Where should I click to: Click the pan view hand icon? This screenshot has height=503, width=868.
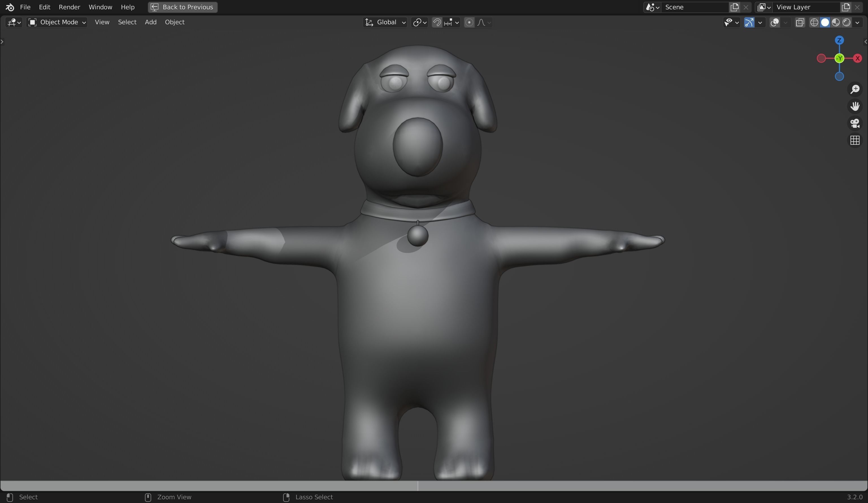855,106
